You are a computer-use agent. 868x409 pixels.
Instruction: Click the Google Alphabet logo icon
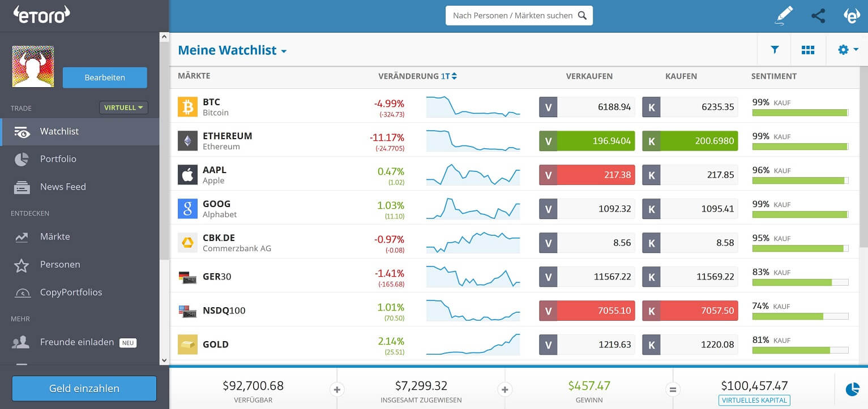coord(187,208)
